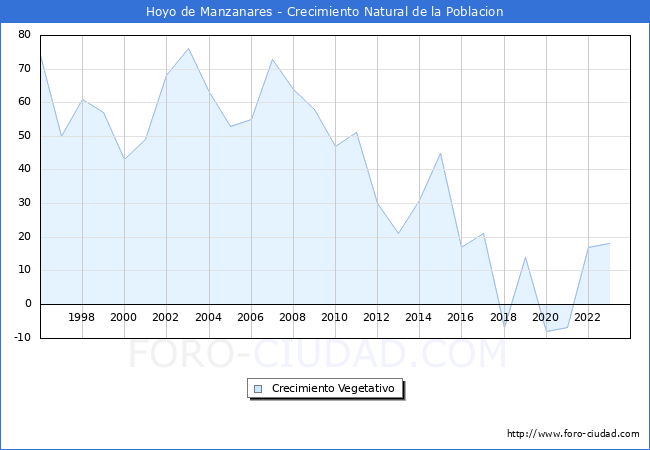Click the y-axis label 40
The image size is (650, 450).
(x=24, y=169)
